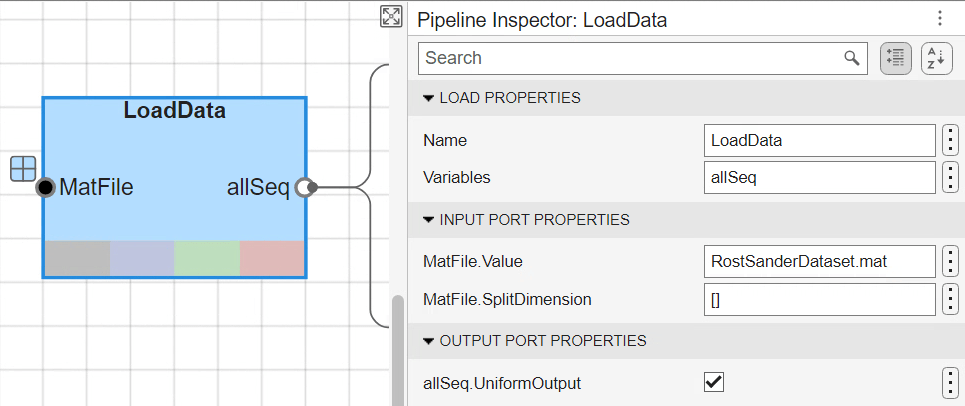Open options menu for MatFile.SplitDimension
This screenshot has width=965, height=406.
coord(950,298)
